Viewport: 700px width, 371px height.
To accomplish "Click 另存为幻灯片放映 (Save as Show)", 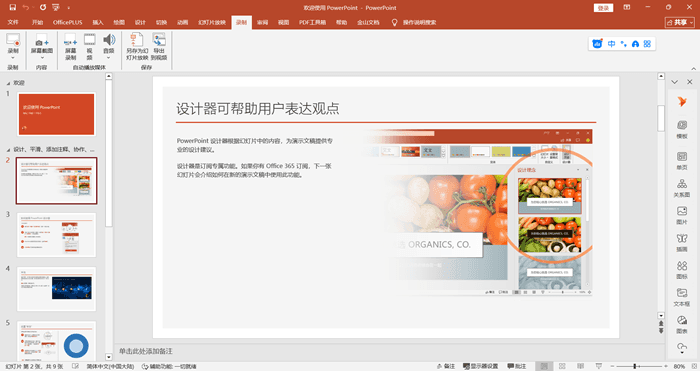I will pos(137,46).
